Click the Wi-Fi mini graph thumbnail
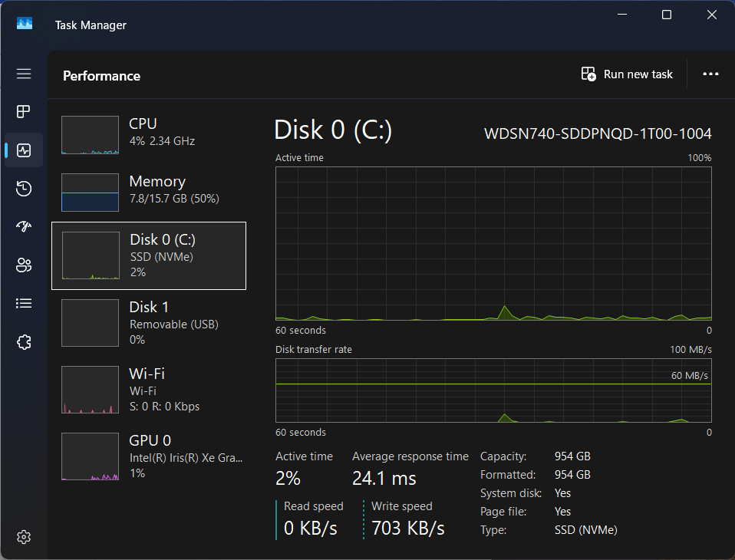This screenshot has width=735, height=560. tap(90, 390)
